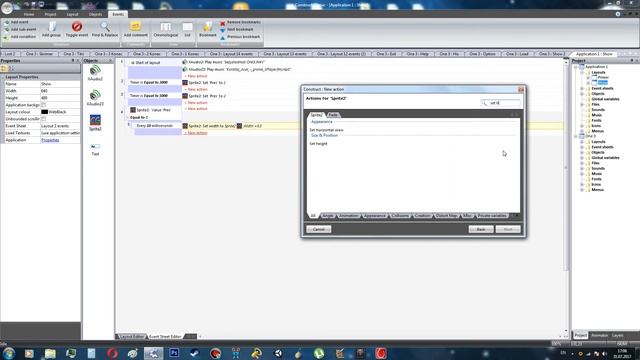
Task: Click the Bookmark ribbon icon
Action: (208, 27)
